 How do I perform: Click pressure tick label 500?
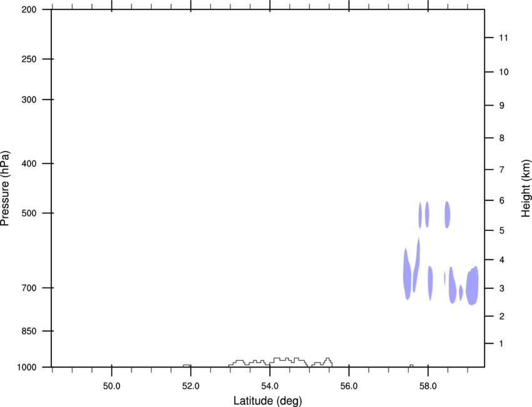[x=29, y=213]
